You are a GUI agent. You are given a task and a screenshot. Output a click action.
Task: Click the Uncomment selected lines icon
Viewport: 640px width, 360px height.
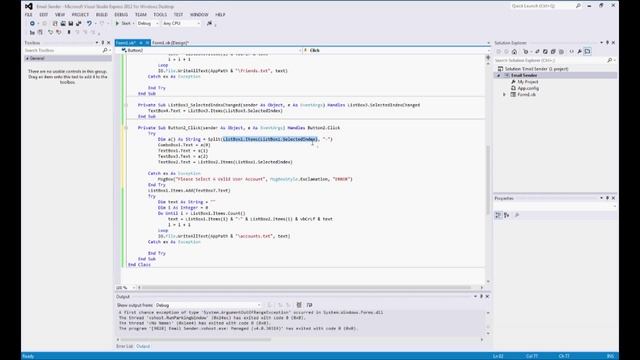click(x=58, y=32)
